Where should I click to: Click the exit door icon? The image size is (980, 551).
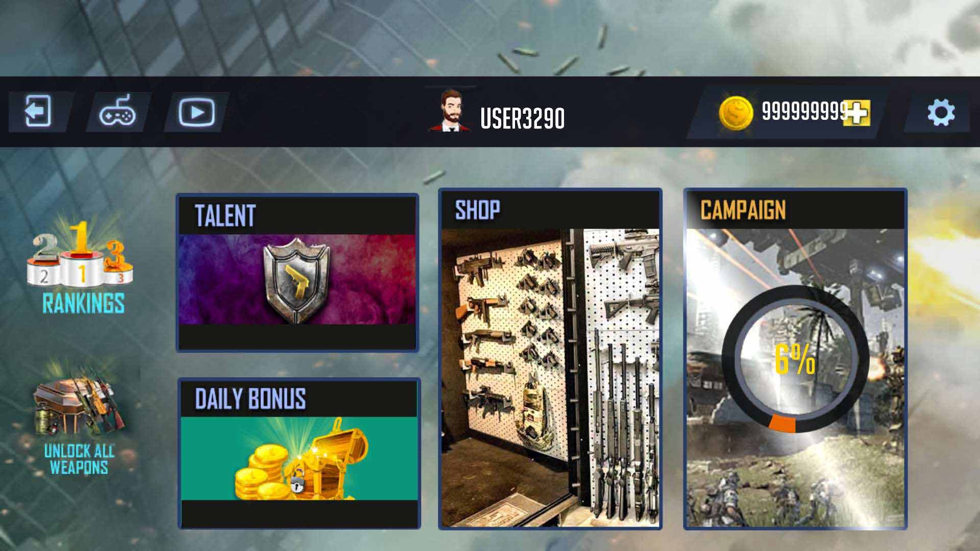point(38,112)
